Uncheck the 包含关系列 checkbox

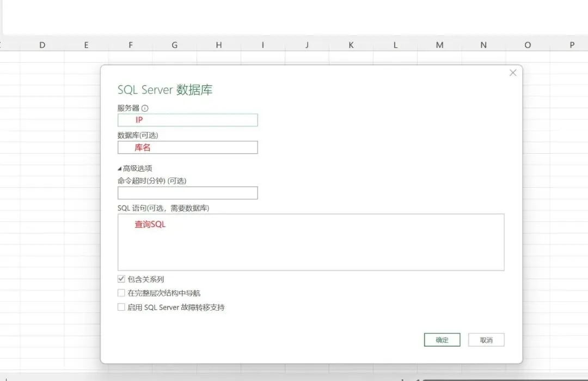121,279
